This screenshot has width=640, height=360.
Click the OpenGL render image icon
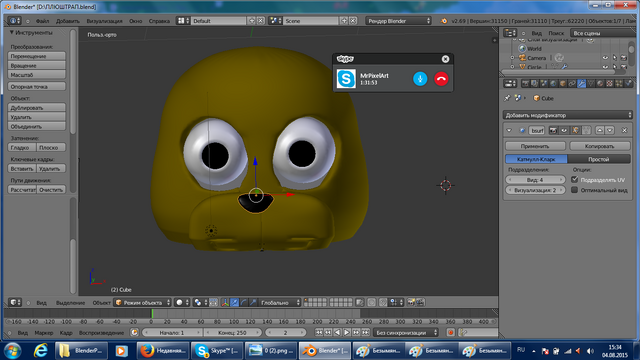(411, 302)
